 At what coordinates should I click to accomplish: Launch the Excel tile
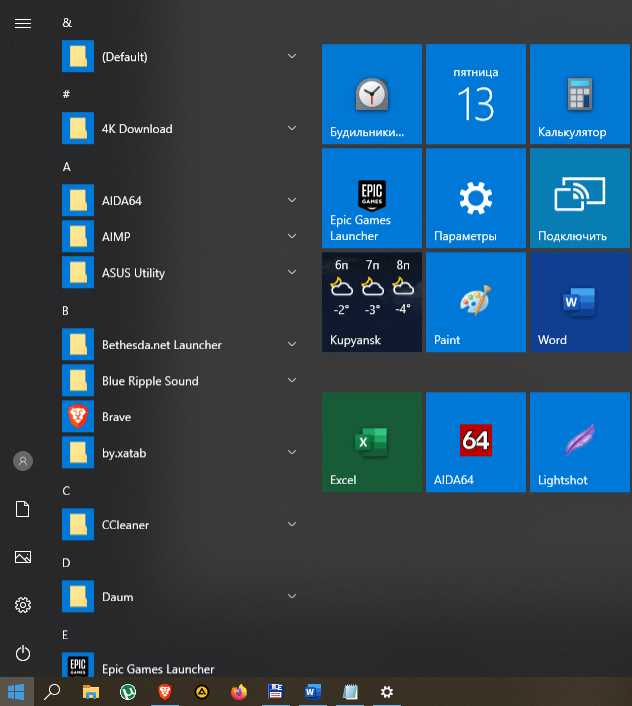[372, 442]
